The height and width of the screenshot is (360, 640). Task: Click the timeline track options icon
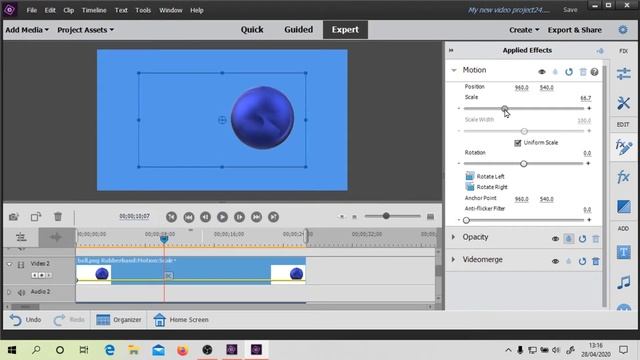click(21, 237)
